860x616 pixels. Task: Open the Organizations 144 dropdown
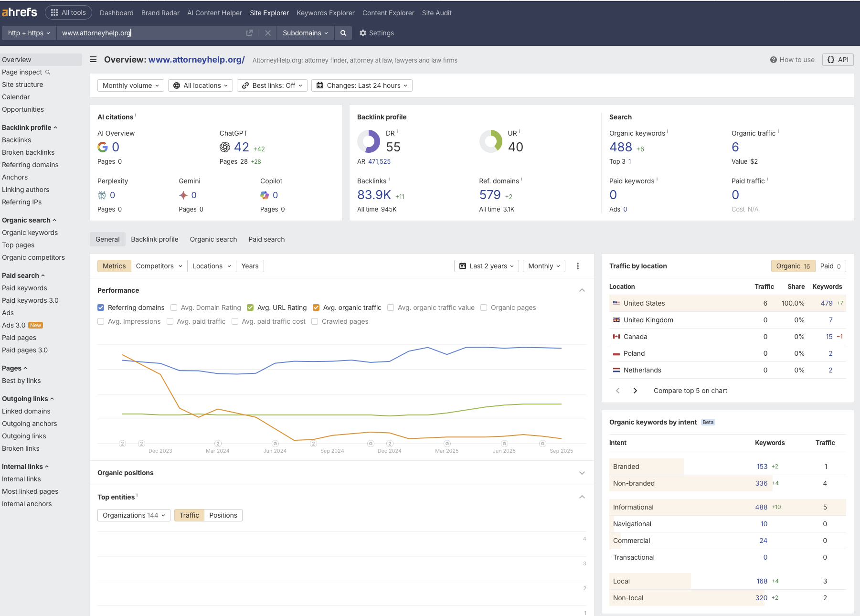[133, 515]
